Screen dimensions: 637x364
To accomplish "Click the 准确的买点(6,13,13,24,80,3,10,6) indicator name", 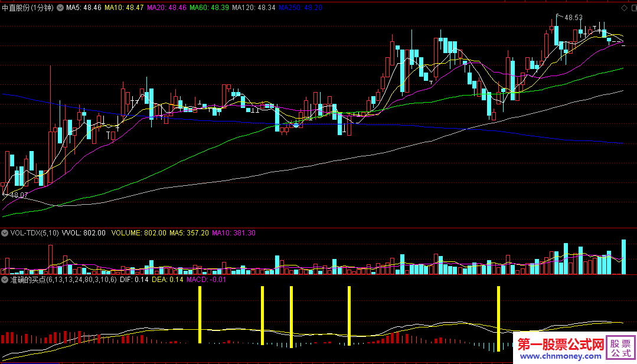I will [x=63, y=280].
